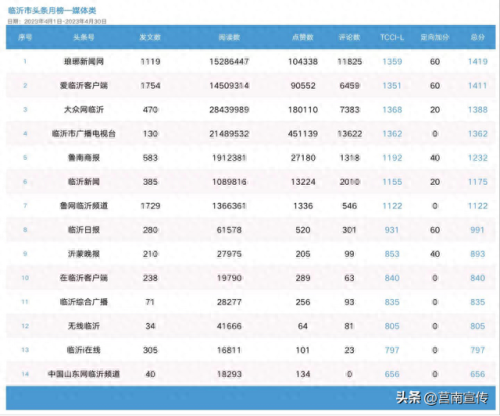
Task: Click the comment count "13622"
Action: click(x=349, y=134)
